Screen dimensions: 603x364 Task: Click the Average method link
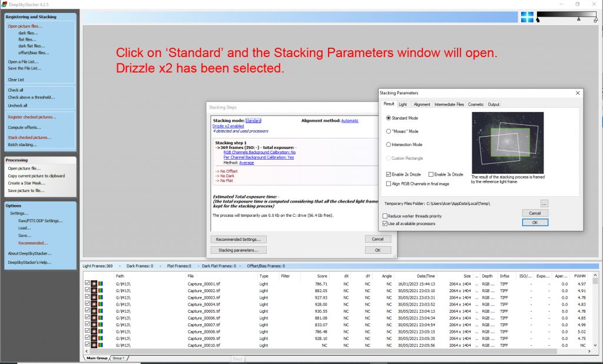[247, 163]
